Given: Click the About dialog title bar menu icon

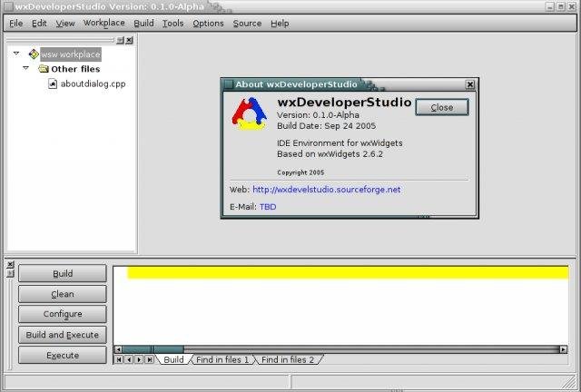Looking at the screenshot, I should [x=229, y=84].
